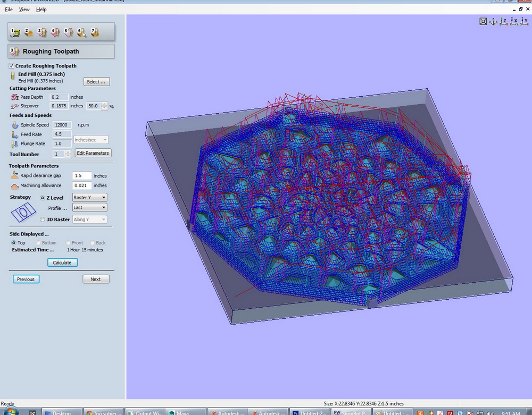Click the Machining Allowance icon
This screenshot has width=532, height=415.
pos(14,185)
